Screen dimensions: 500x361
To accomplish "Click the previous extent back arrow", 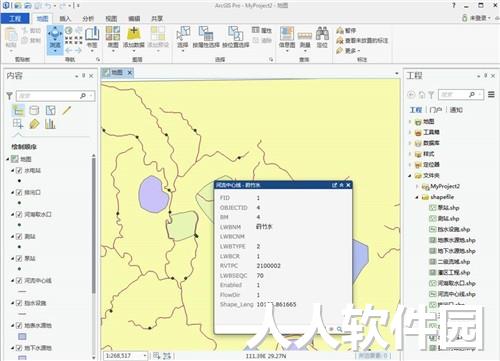I will coord(69,50).
